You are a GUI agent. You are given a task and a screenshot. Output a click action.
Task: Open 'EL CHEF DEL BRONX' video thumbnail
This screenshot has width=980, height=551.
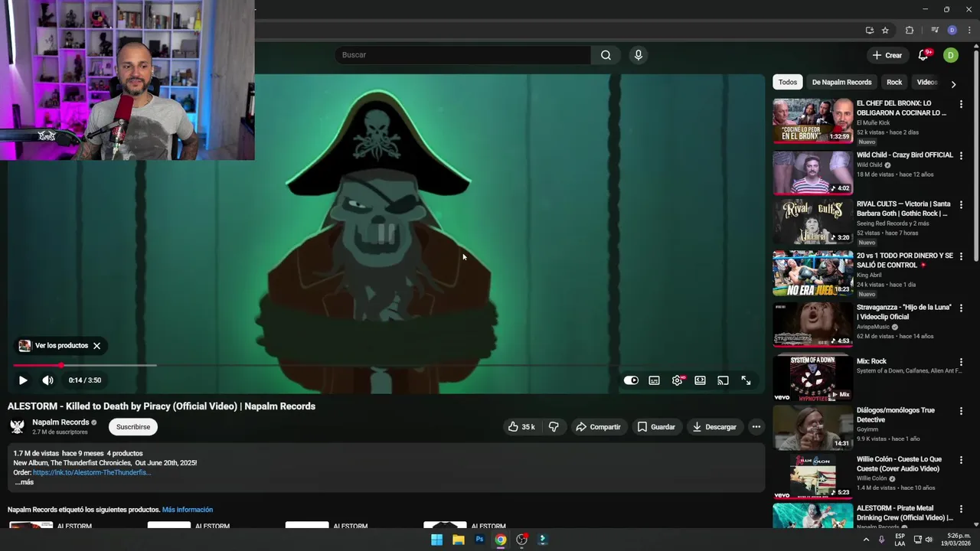(812, 121)
